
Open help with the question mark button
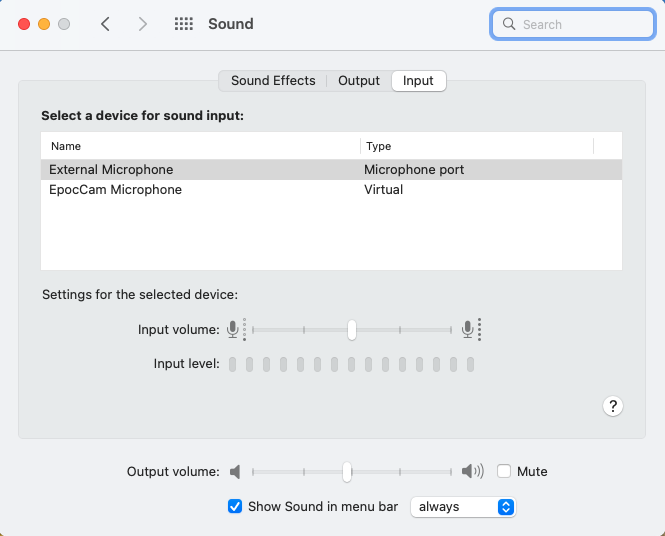(x=614, y=405)
